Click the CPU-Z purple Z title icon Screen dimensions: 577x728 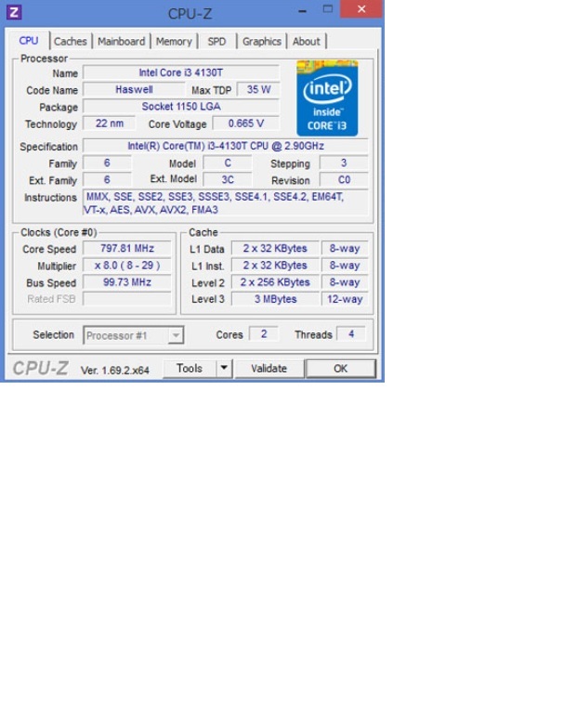(14, 12)
